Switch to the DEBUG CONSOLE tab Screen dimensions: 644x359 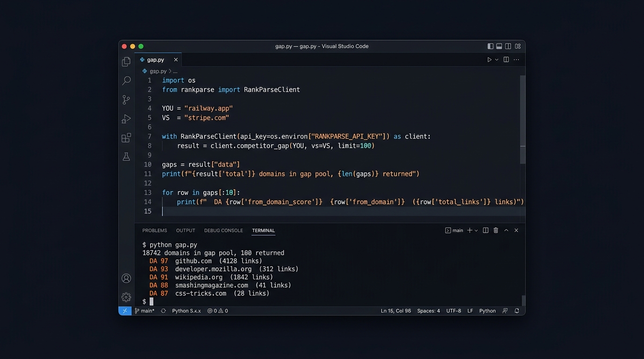224,230
